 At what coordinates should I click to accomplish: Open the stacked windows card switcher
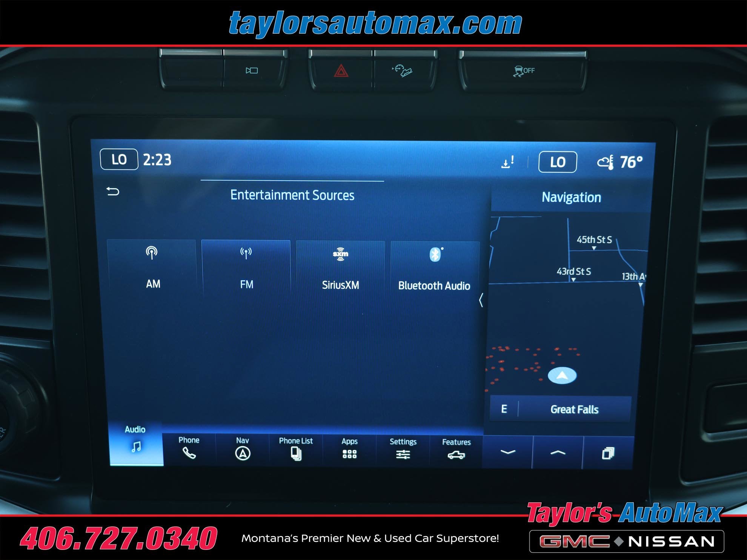point(608,453)
